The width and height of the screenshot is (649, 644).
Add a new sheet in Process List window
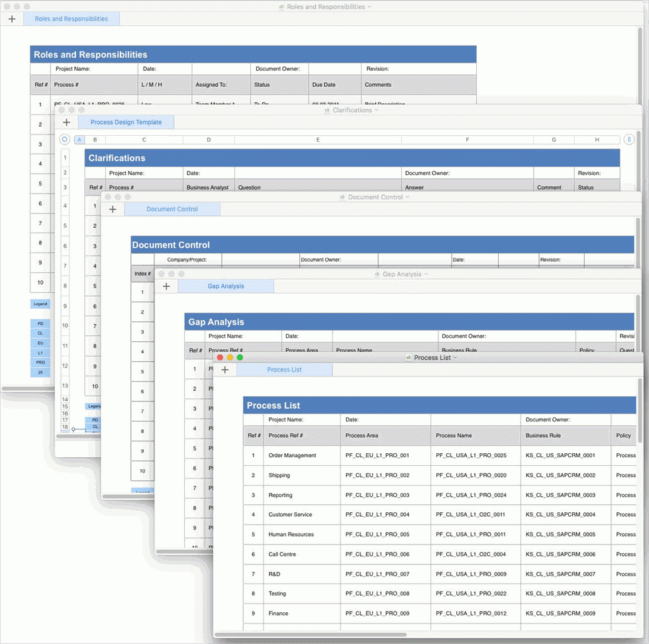[225, 370]
